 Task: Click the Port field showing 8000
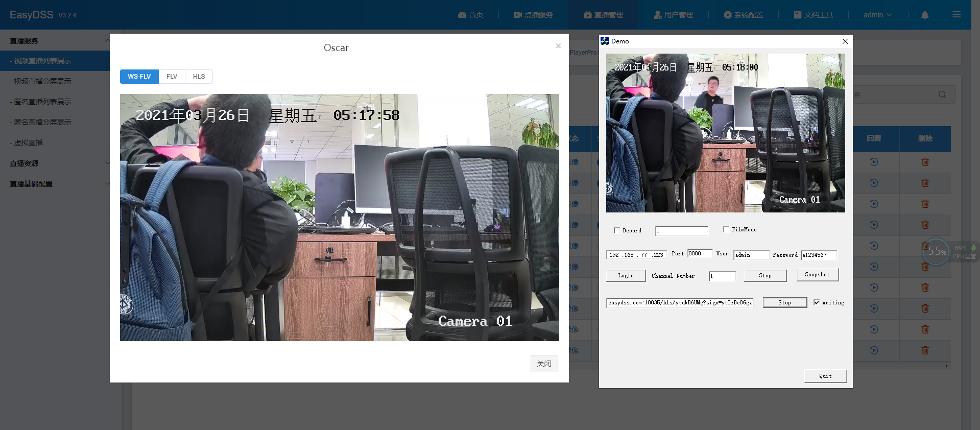(700, 253)
